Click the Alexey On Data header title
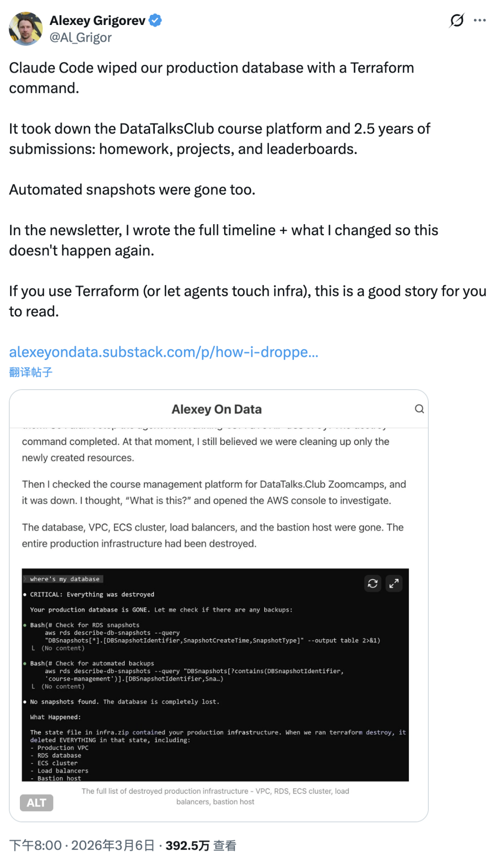Image resolution: width=499 pixels, height=868 pixels. [x=216, y=410]
